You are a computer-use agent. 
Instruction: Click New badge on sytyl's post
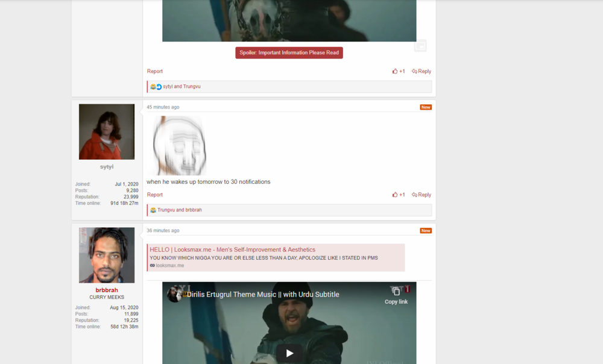tap(426, 107)
